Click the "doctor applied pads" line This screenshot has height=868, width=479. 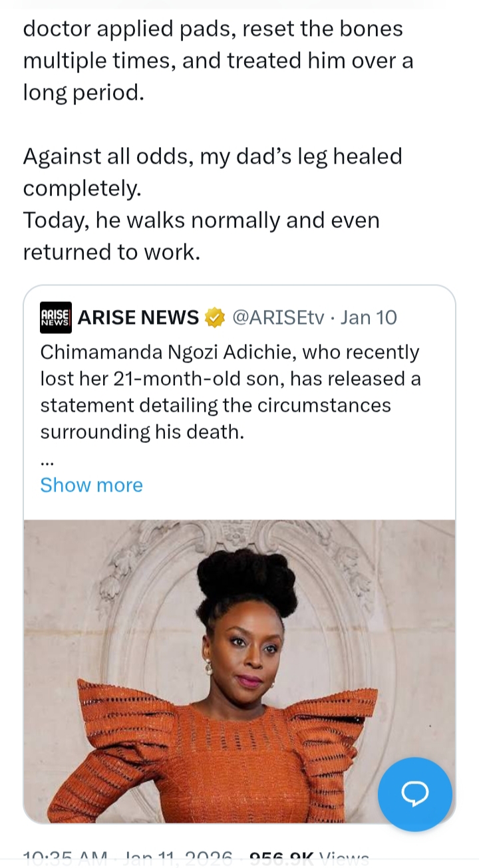pos(212,29)
